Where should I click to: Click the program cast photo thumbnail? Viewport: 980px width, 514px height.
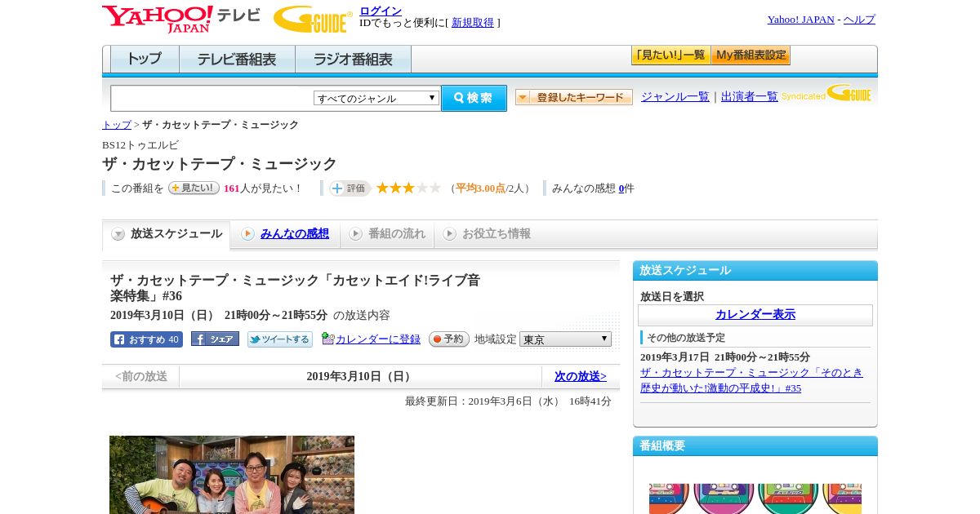coord(232,475)
